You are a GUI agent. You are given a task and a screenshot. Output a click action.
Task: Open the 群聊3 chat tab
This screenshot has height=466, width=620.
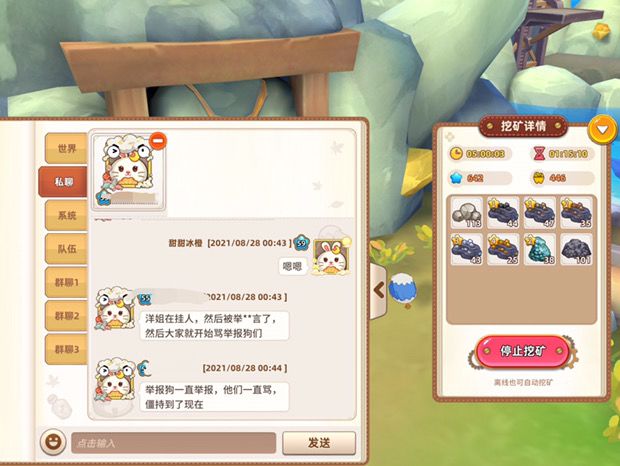point(66,349)
